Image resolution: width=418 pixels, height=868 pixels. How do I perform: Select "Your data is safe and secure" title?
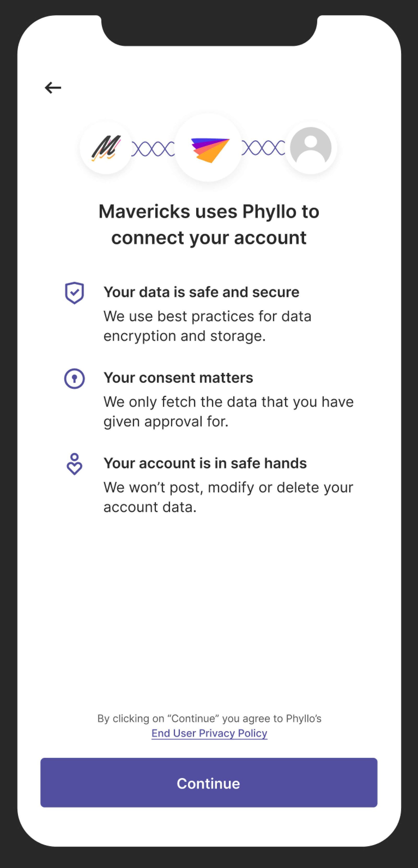coord(201,292)
